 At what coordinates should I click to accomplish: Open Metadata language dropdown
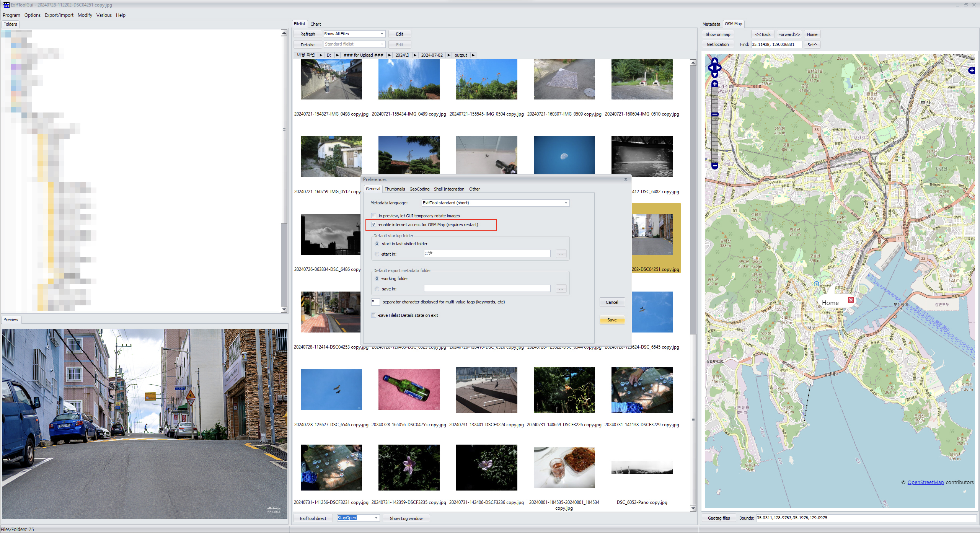click(566, 203)
